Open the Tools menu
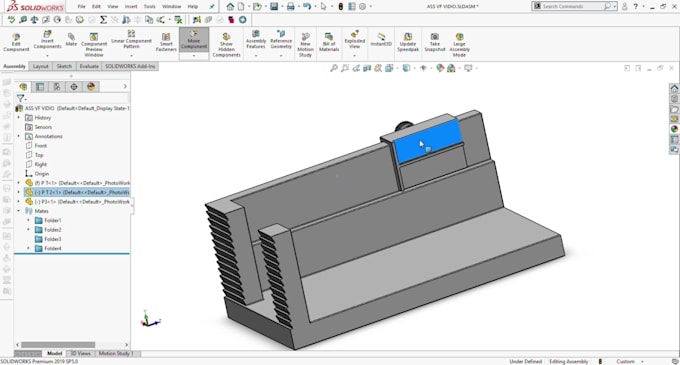 pos(150,7)
